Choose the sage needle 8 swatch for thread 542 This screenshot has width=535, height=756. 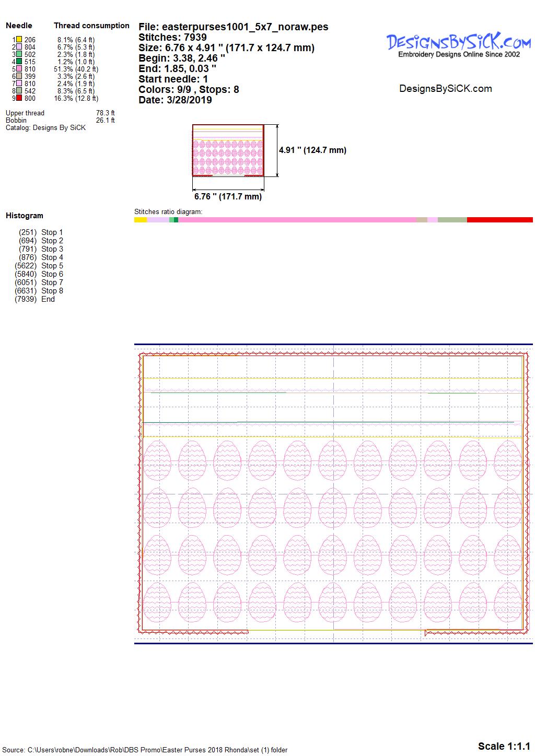coord(19,91)
